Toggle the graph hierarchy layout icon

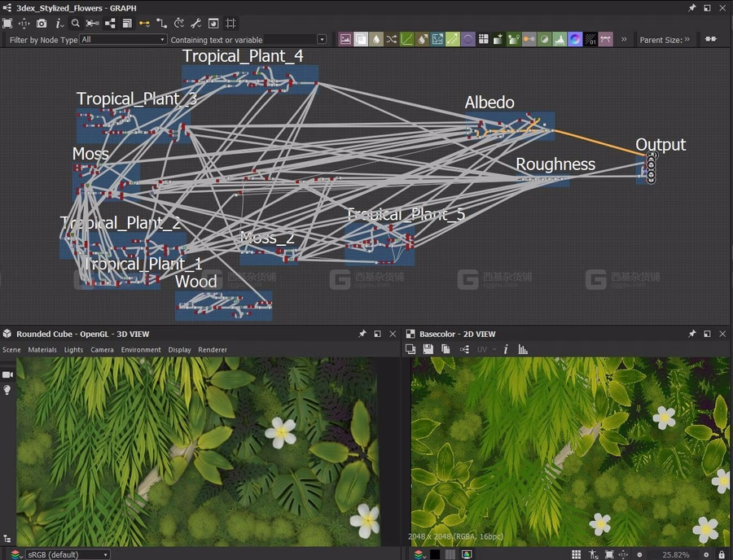110,24
